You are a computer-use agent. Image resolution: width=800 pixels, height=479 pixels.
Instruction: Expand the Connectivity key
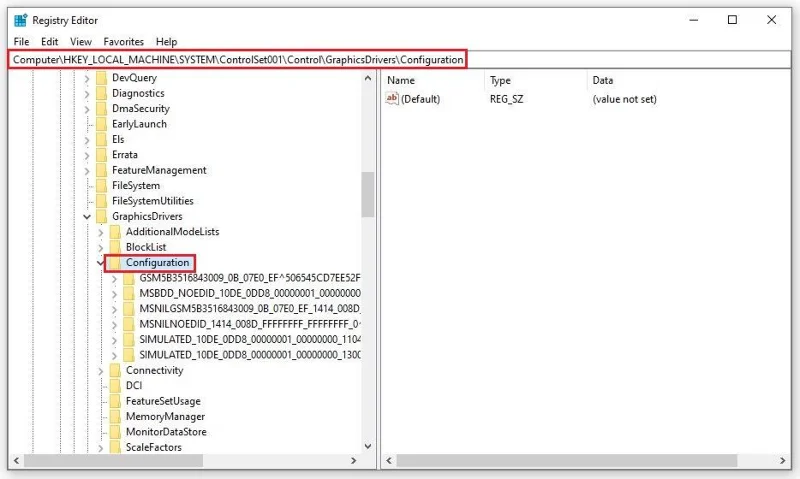coord(101,371)
